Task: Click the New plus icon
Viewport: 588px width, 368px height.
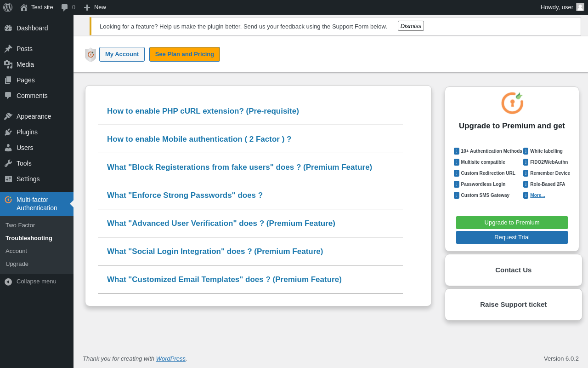Action: [x=87, y=7]
